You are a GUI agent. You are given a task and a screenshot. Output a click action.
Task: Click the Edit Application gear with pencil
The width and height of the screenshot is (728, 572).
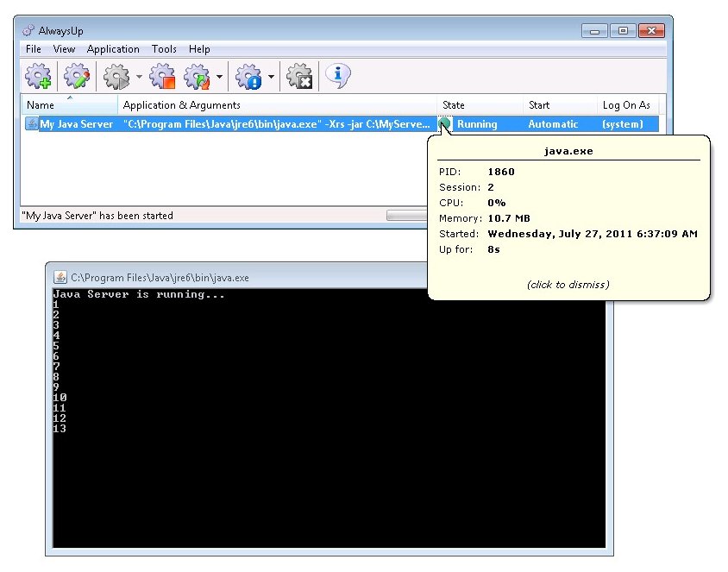point(77,76)
